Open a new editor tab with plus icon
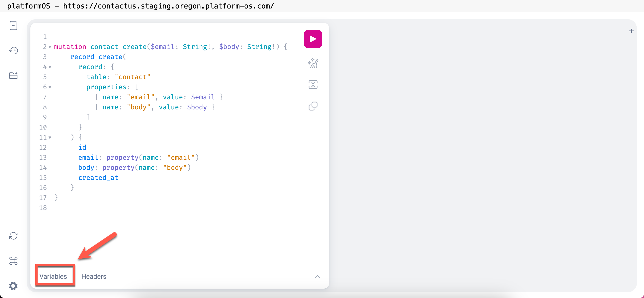 tap(631, 31)
